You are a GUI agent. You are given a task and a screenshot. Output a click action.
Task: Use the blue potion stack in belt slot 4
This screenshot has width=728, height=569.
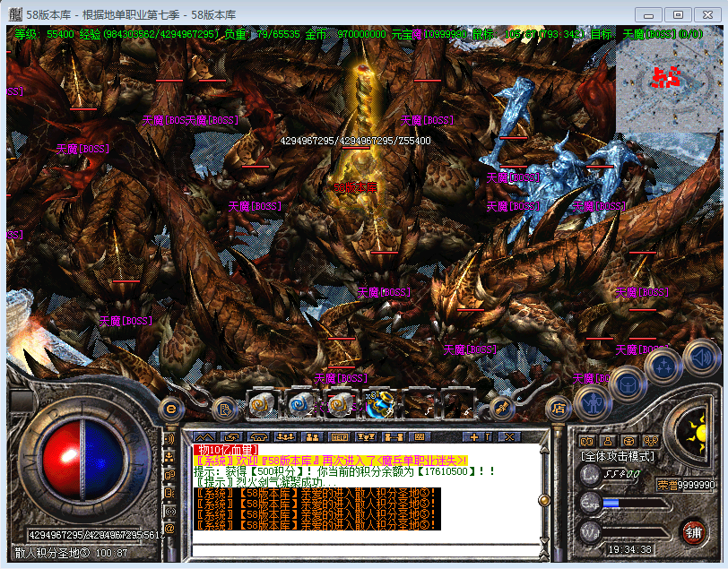pyautogui.click(x=379, y=404)
